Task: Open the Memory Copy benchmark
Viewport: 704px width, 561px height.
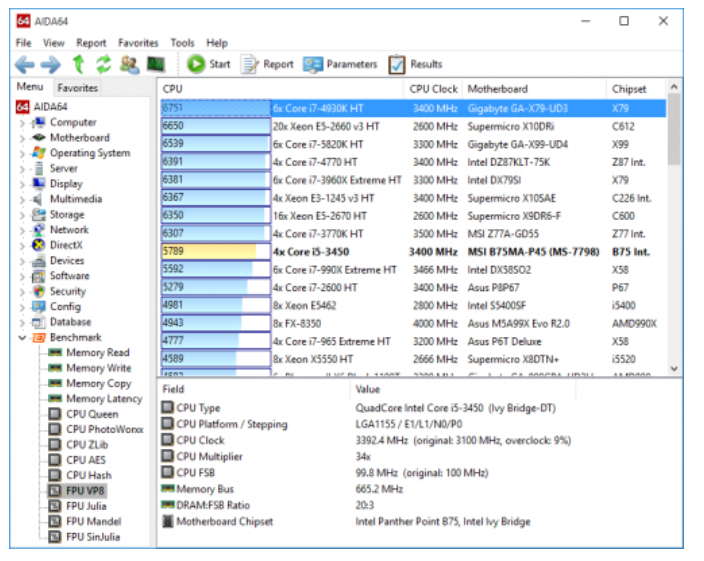Action: (91, 384)
